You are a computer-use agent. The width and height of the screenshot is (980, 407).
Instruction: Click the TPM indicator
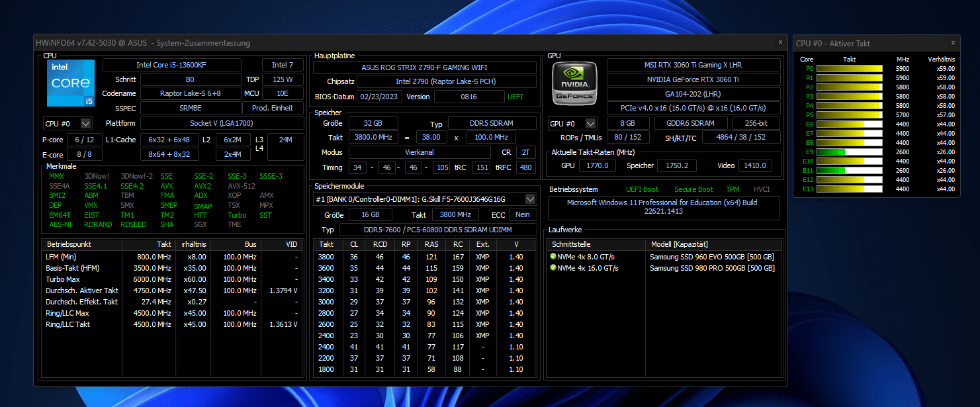[x=733, y=189]
